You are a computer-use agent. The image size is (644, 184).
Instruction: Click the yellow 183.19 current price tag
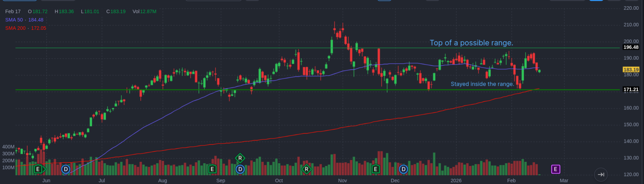point(631,70)
